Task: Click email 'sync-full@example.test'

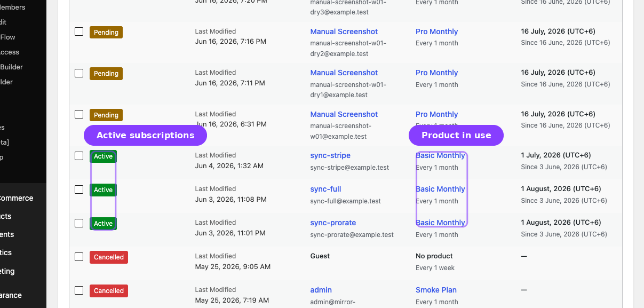Action: 345,201
